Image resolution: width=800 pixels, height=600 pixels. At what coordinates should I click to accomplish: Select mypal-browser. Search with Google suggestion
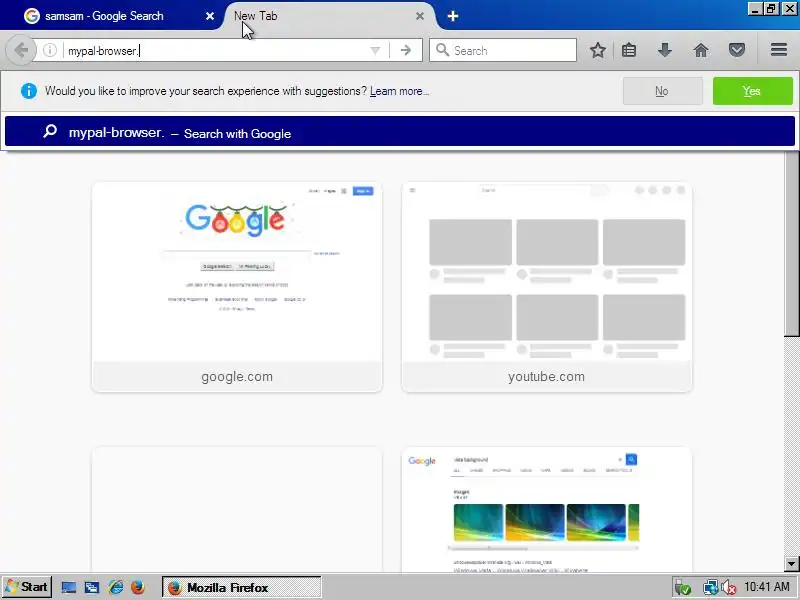tap(399, 131)
